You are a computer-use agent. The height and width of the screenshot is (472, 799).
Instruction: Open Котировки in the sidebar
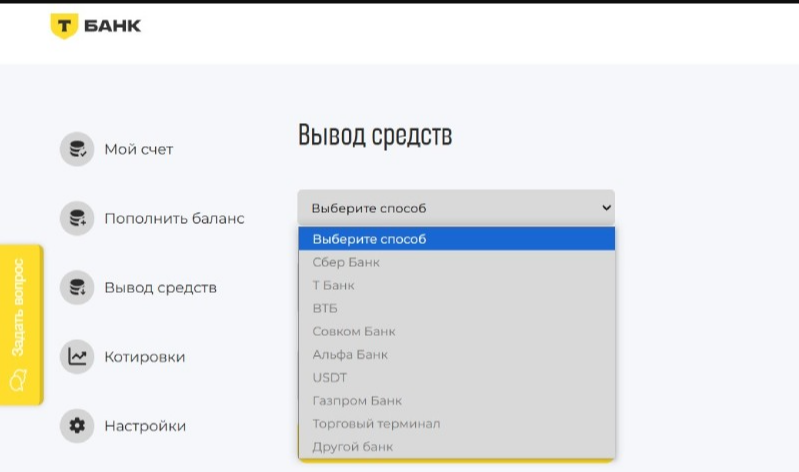(x=144, y=357)
